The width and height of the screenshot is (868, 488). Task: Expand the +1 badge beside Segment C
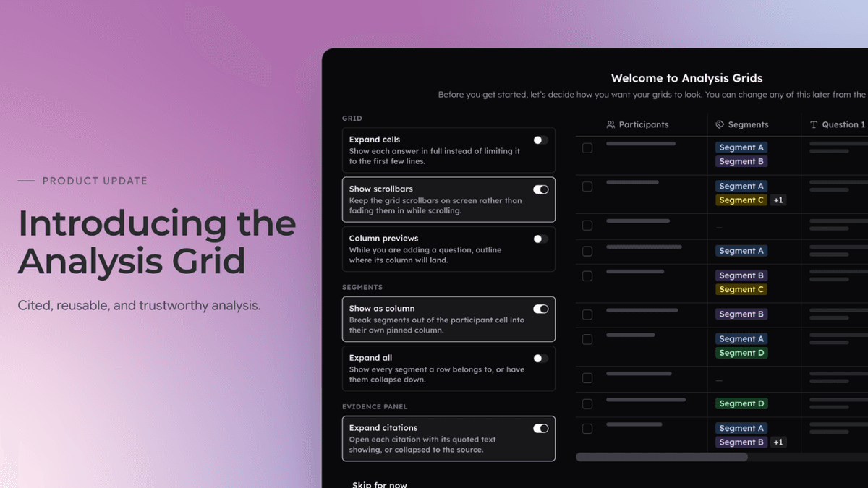click(778, 200)
